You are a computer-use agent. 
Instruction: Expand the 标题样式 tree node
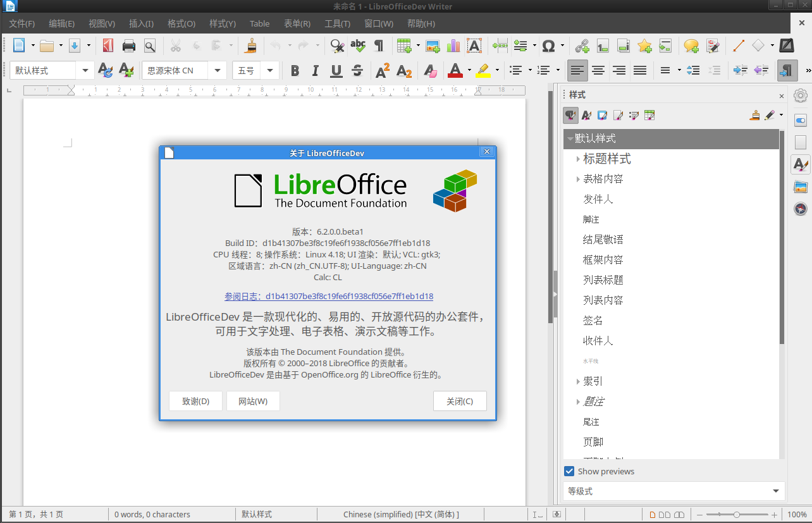click(578, 159)
